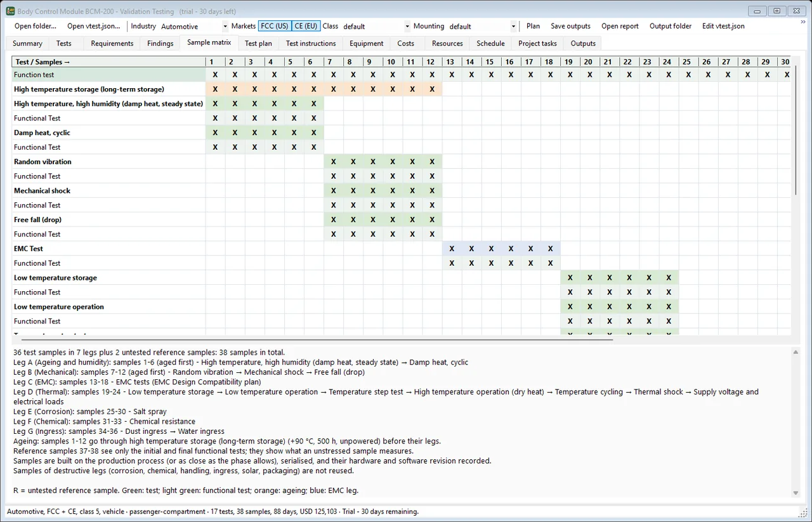Click the status bar summary text
The height and width of the screenshot is (522, 812).
point(213,511)
